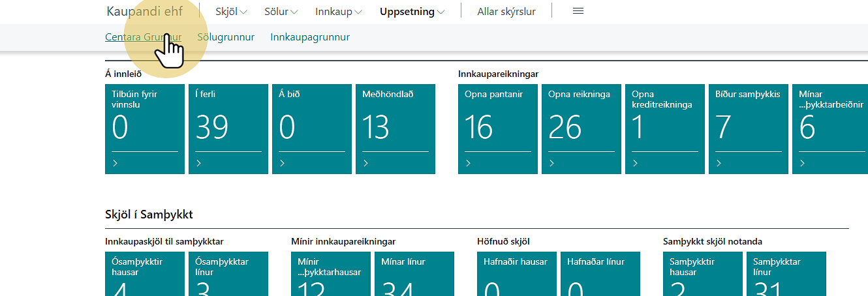Open the Opna kreditreikninga tile
This screenshot has width=868, height=296.
tap(665, 129)
